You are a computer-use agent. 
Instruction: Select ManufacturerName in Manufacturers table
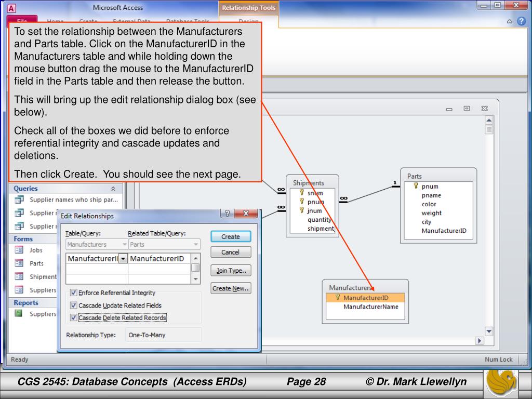tap(370, 307)
